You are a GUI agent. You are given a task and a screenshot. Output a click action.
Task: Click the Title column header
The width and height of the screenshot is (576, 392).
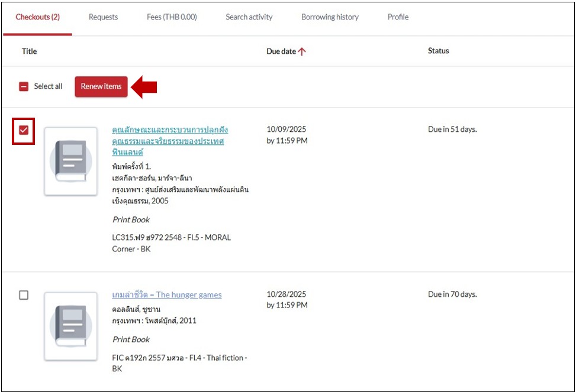(30, 51)
